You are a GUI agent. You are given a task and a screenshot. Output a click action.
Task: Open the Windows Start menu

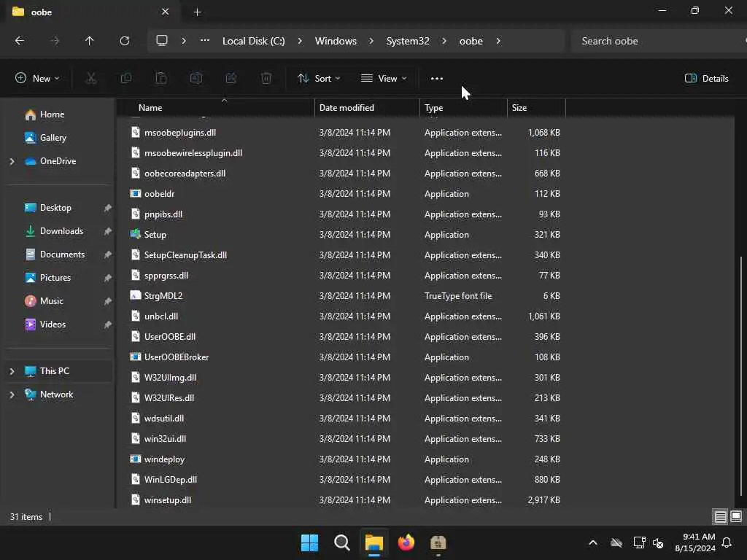[x=309, y=542]
